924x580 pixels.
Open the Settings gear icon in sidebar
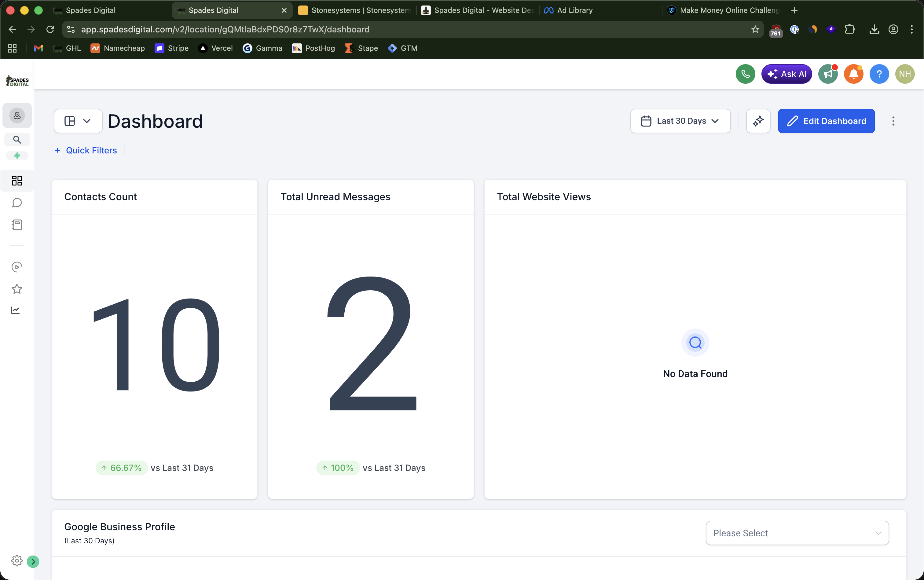(x=17, y=561)
